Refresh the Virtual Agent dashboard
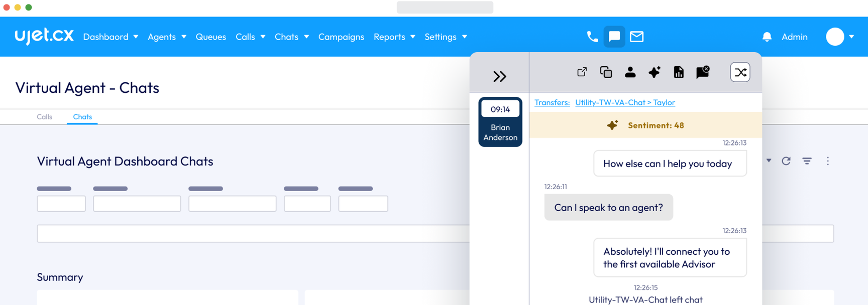Viewport: 868px width, 305px height. pyautogui.click(x=786, y=161)
